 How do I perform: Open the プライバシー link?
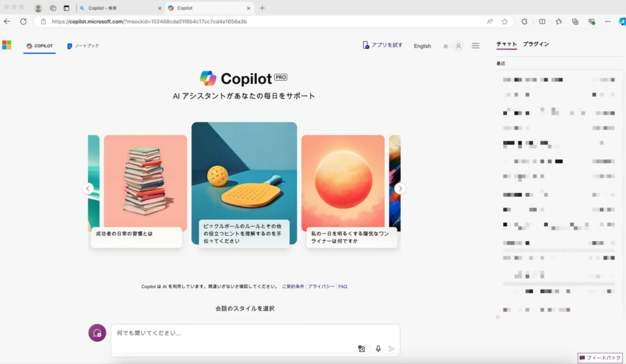point(323,285)
